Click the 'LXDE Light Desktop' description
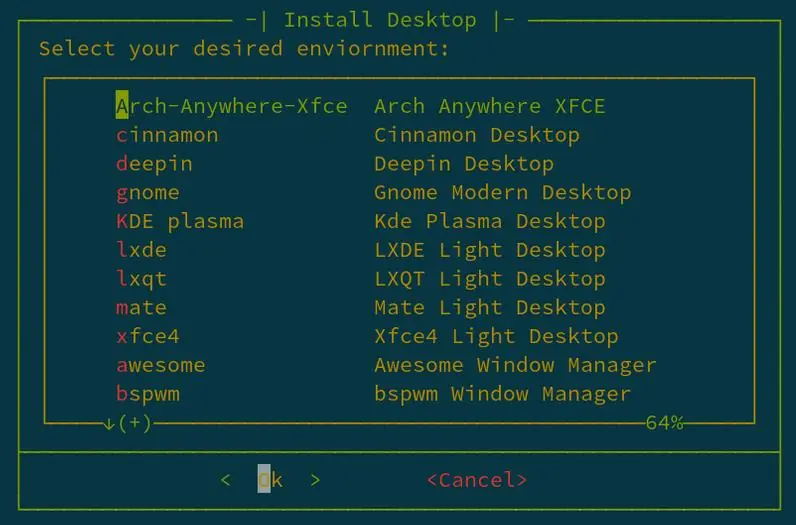Screen dimensions: 796x525 (x=489, y=250)
